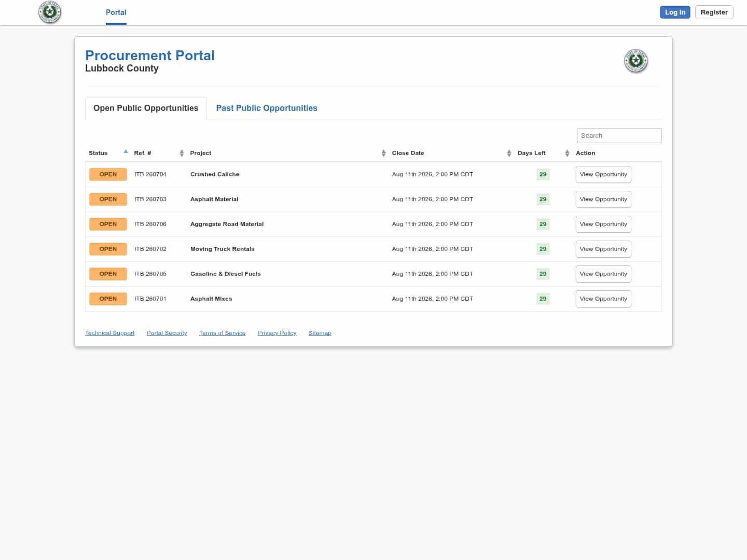The height and width of the screenshot is (560, 747).
Task: Click the Register button
Action: pyautogui.click(x=714, y=12)
